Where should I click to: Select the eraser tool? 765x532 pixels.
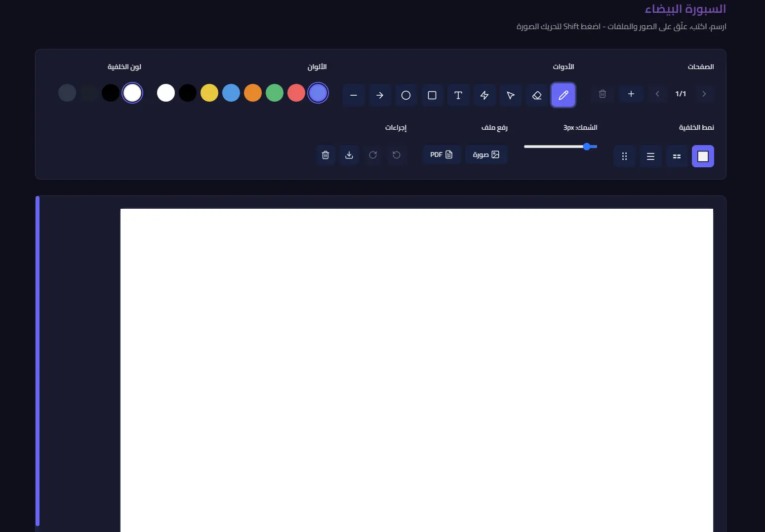(537, 95)
